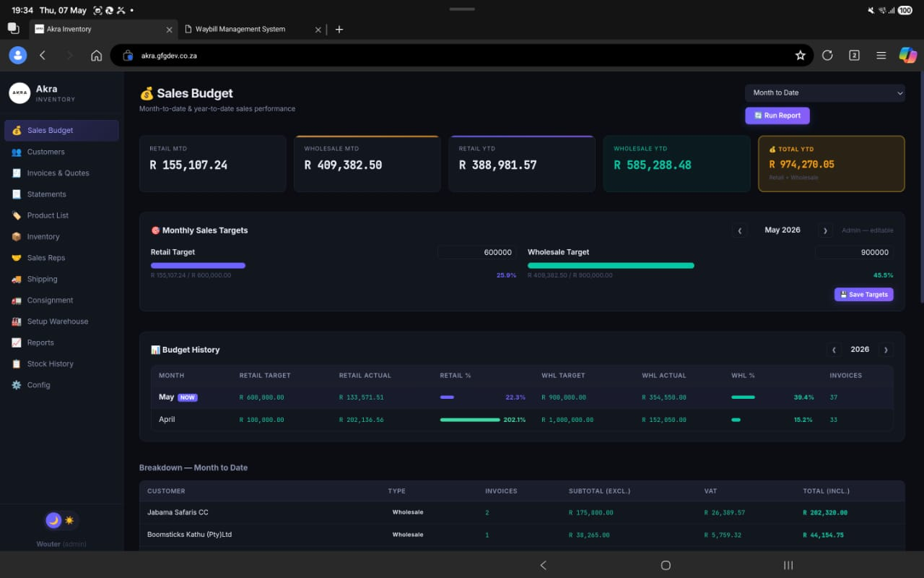Click Boomsticks Kathu (Pty)Ltd customer row

tap(522, 535)
